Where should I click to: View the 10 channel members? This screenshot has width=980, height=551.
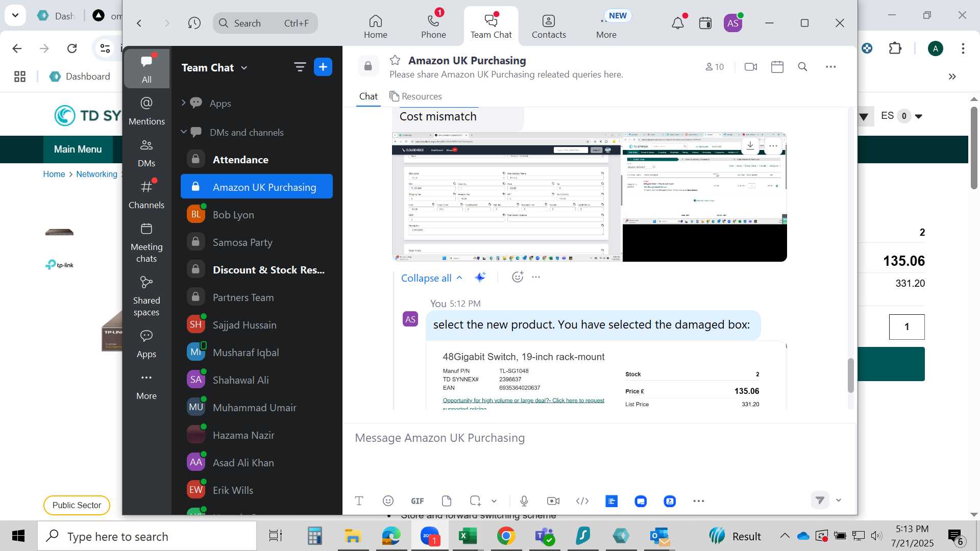(x=715, y=67)
